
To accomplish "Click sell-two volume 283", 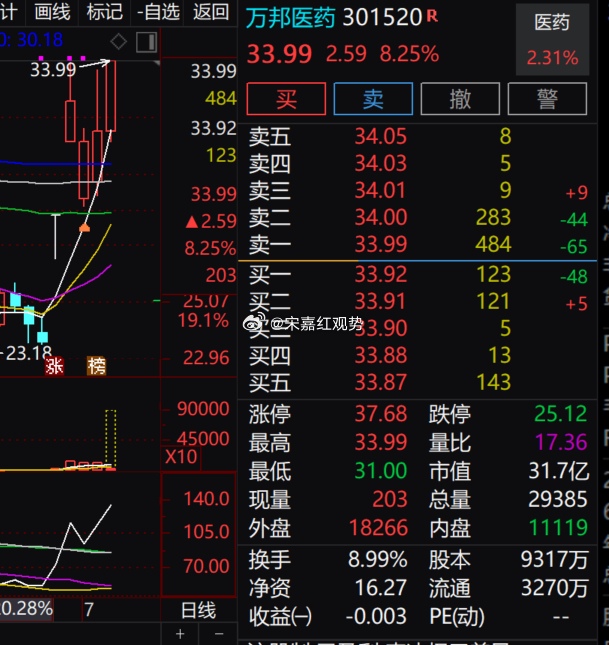I will [x=493, y=217].
